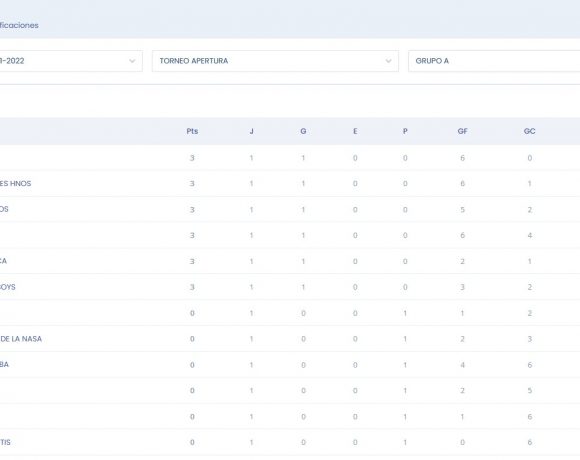
Task: Open the TORNEO APERTURA dropdown
Action: tap(275, 61)
